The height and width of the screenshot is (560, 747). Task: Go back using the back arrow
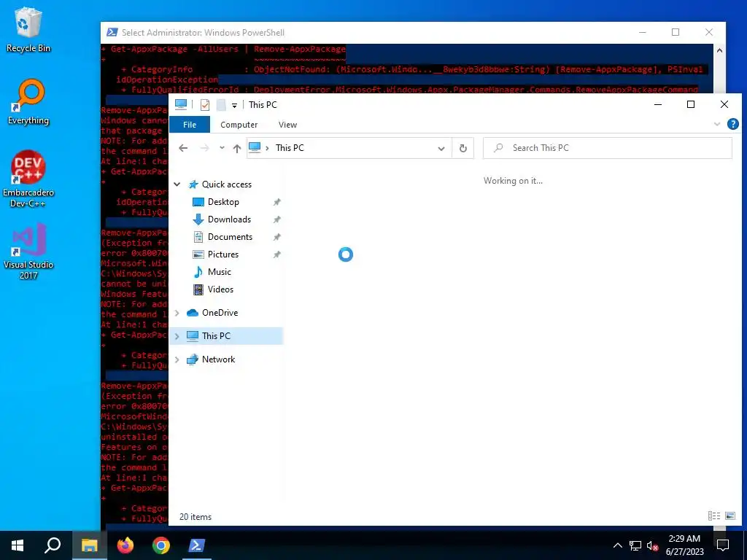(183, 148)
